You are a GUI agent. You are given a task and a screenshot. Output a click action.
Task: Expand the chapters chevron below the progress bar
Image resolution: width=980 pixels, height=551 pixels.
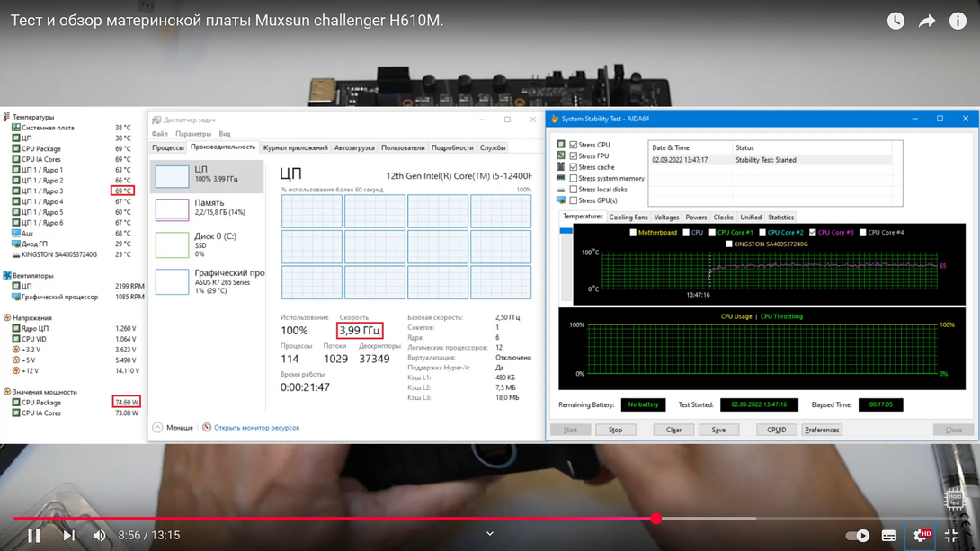tap(490, 534)
